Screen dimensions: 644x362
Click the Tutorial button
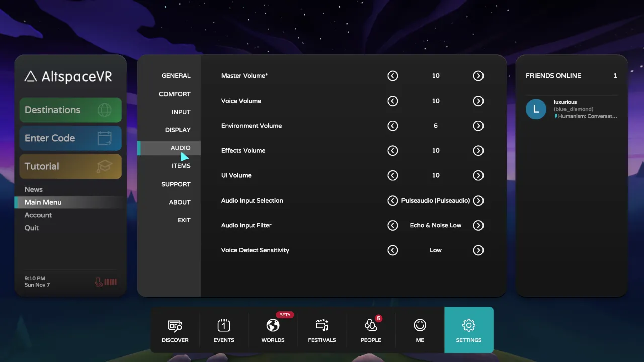pyautogui.click(x=70, y=166)
